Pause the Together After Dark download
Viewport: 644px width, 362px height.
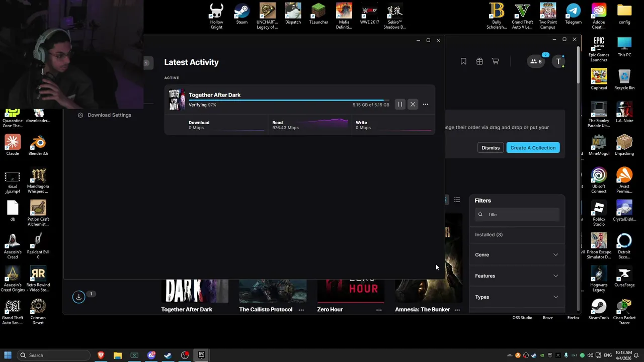[x=400, y=105]
